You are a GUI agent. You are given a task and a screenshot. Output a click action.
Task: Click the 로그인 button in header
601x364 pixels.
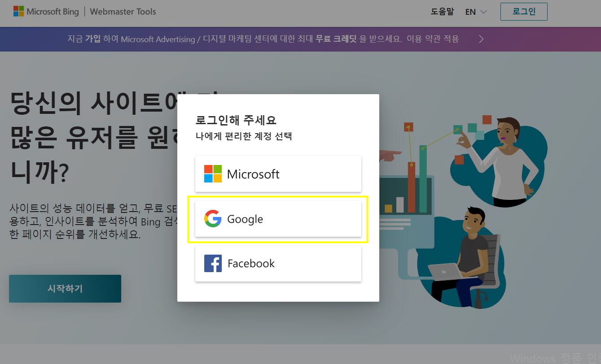click(524, 12)
